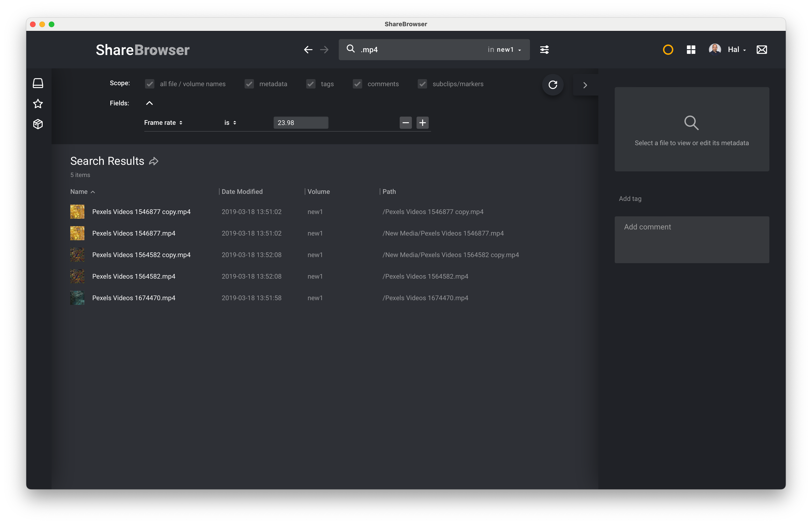The image size is (812, 524).
Task: Open the favorites star icon in sidebar
Action: [38, 104]
